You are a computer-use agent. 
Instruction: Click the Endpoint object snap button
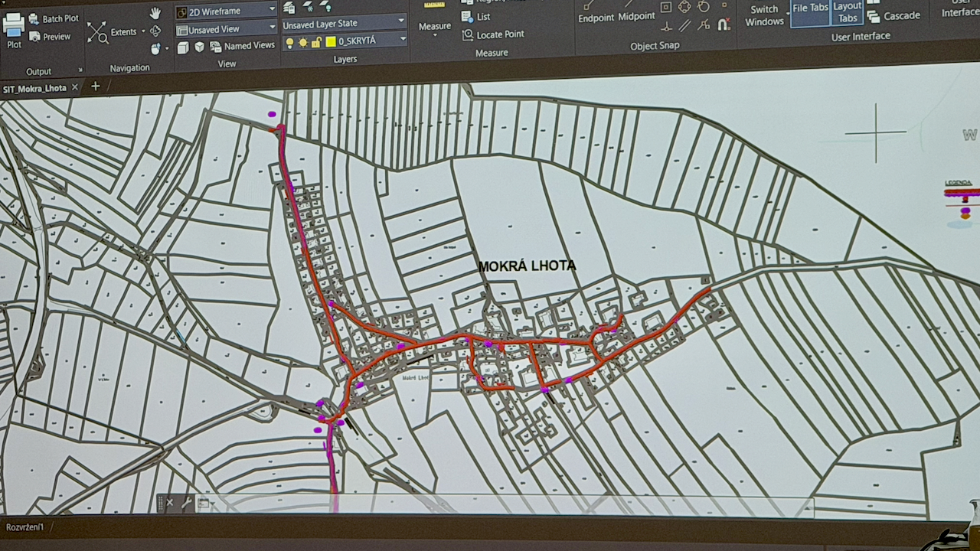point(596,17)
